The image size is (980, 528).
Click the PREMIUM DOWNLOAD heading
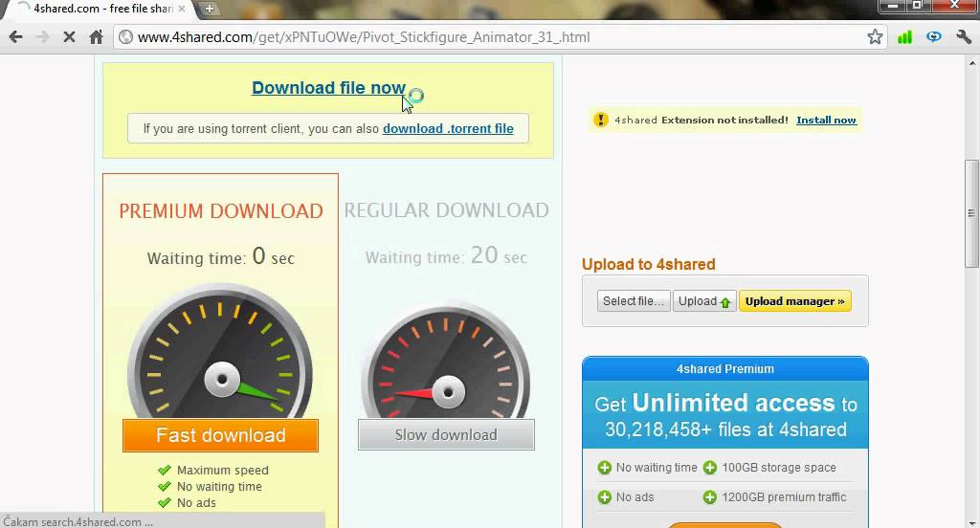pos(221,211)
